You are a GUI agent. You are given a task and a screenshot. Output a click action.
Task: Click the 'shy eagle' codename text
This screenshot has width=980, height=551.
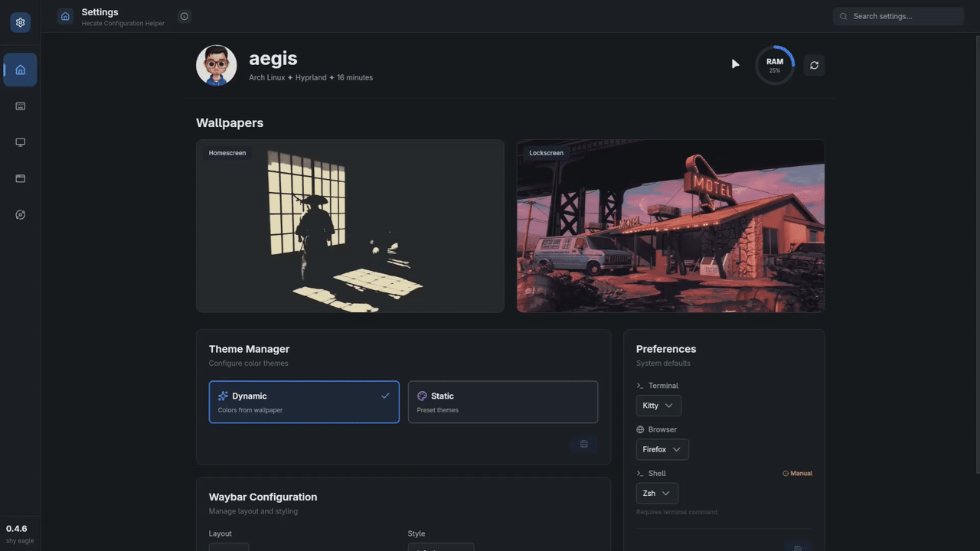tap(20, 540)
